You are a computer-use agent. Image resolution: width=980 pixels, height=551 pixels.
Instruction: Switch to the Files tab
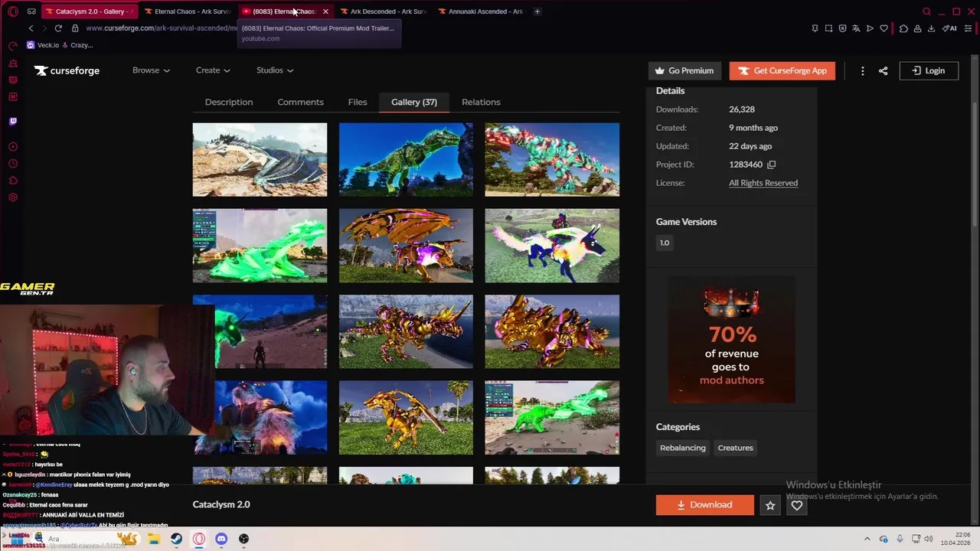point(358,102)
